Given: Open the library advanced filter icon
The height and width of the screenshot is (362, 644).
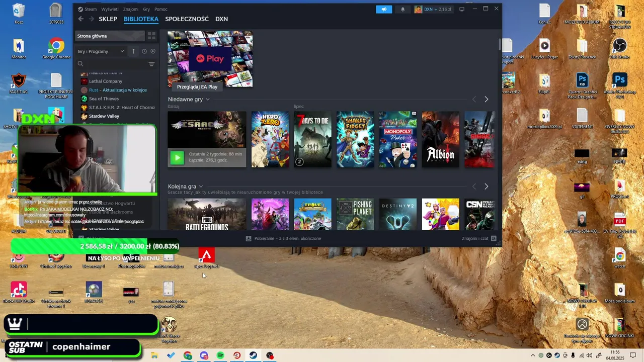Looking at the screenshot, I should tap(151, 64).
